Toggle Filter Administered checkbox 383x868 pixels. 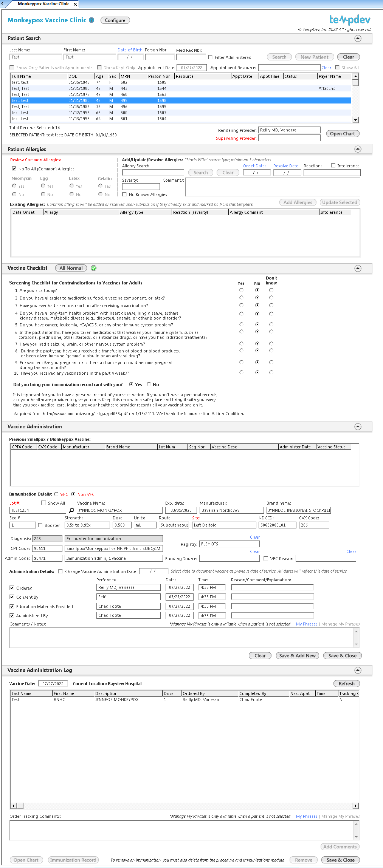[x=211, y=57]
